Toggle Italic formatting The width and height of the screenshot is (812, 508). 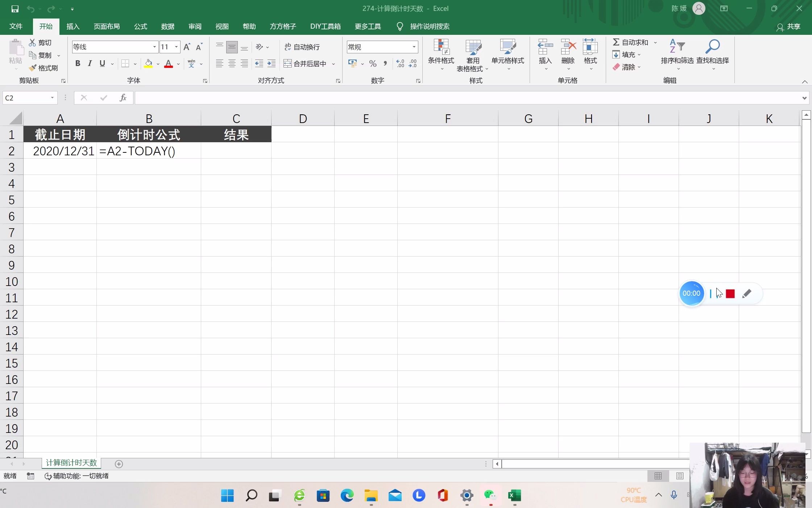pyautogui.click(x=90, y=64)
